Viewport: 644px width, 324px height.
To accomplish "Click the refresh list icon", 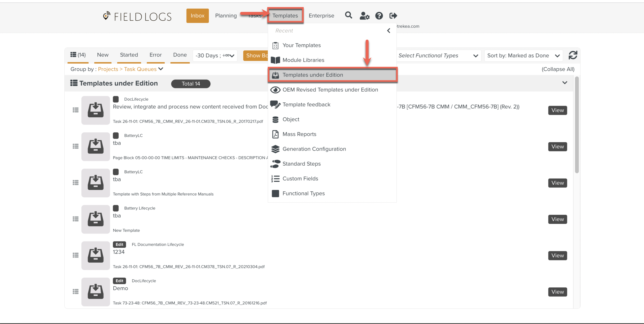I will pyautogui.click(x=573, y=55).
